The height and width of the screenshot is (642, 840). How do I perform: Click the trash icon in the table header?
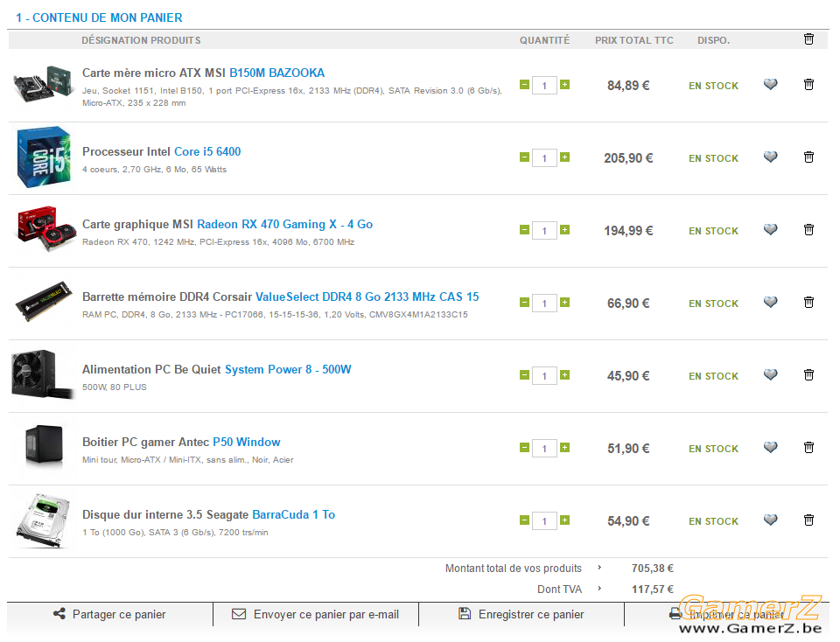click(x=808, y=39)
